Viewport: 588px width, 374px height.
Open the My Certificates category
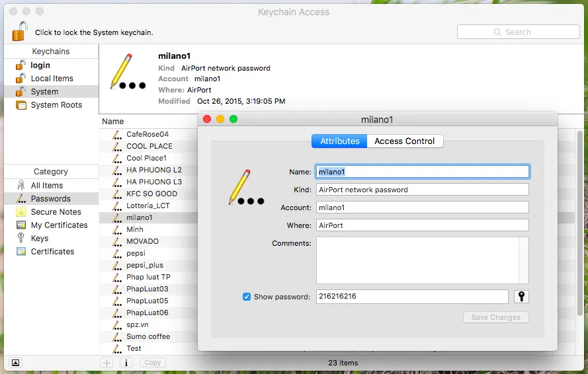point(59,225)
